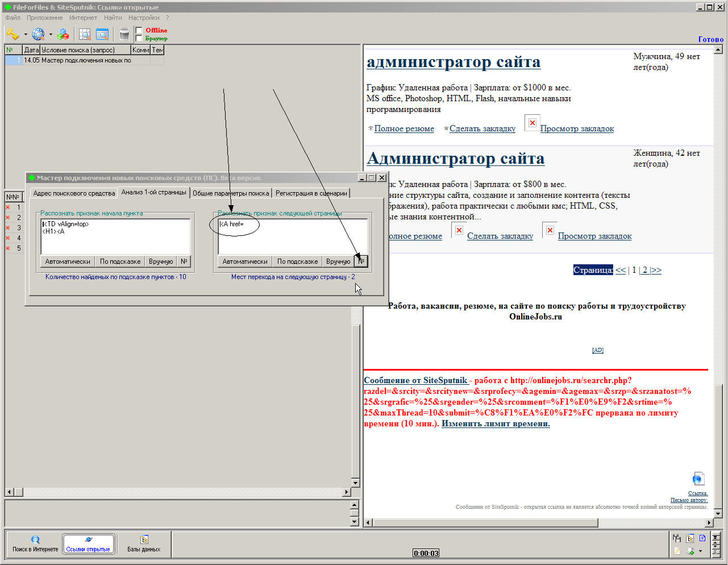
Task: Click the blue document icon at bottom right
Action: (702, 538)
